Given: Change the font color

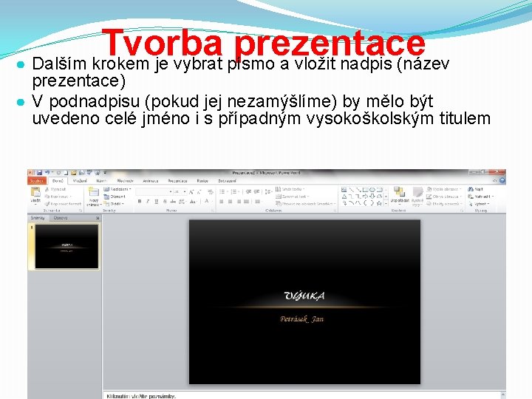Looking at the screenshot, I should click(207, 202).
